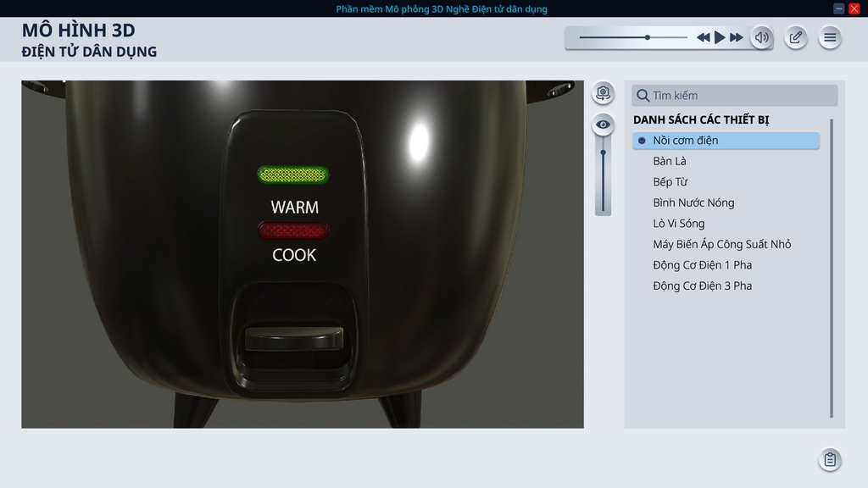
Task: Click DANH SÁCH CÁC THIẾT BỊ heading
Action: click(x=701, y=119)
